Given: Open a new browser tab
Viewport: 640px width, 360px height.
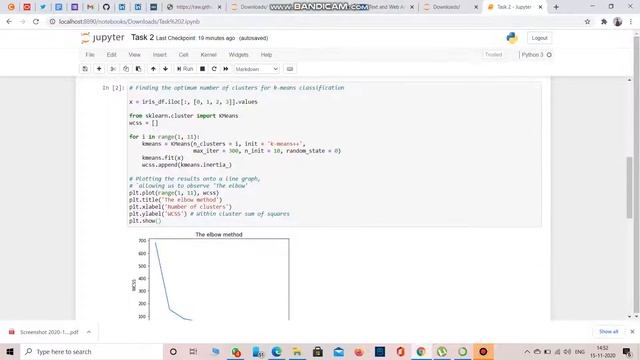Looking at the screenshot, I should click(556, 7).
